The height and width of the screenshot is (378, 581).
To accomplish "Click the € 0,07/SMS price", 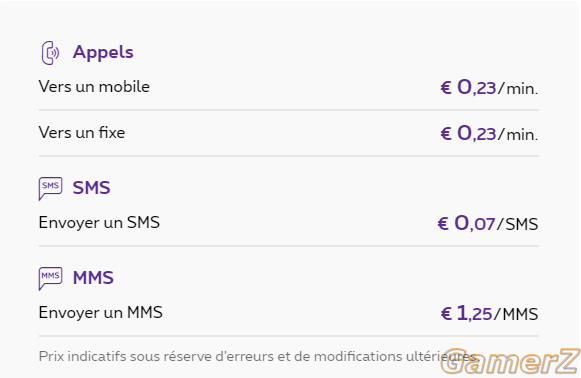I will (x=488, y=224).
